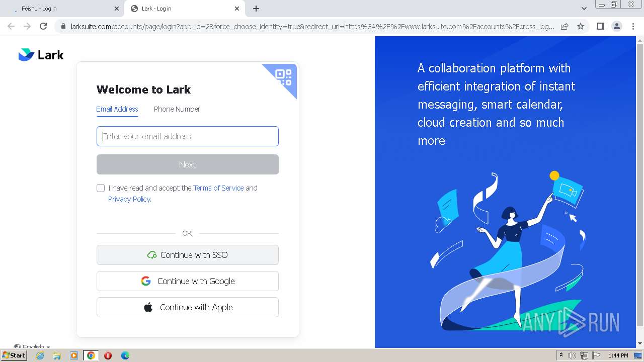Reload the Lark login page
Viewport: 644px width, 362px height.
tap(43, 26)
